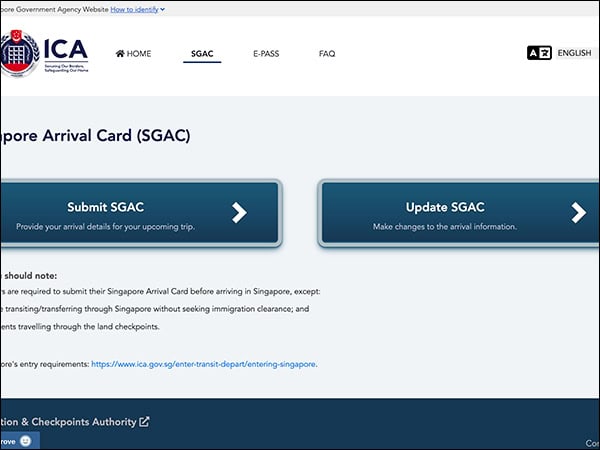The width and height of the screenshot is (600, 450).
Task: Click the 'transiting/transferring through Singapore' line
Action: click(155, 309)
